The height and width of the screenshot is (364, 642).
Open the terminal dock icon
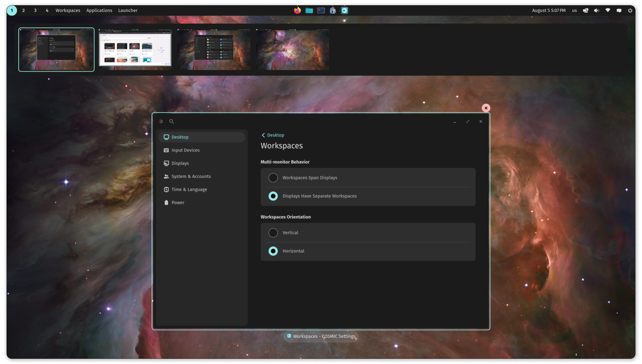tap(321, 10)
